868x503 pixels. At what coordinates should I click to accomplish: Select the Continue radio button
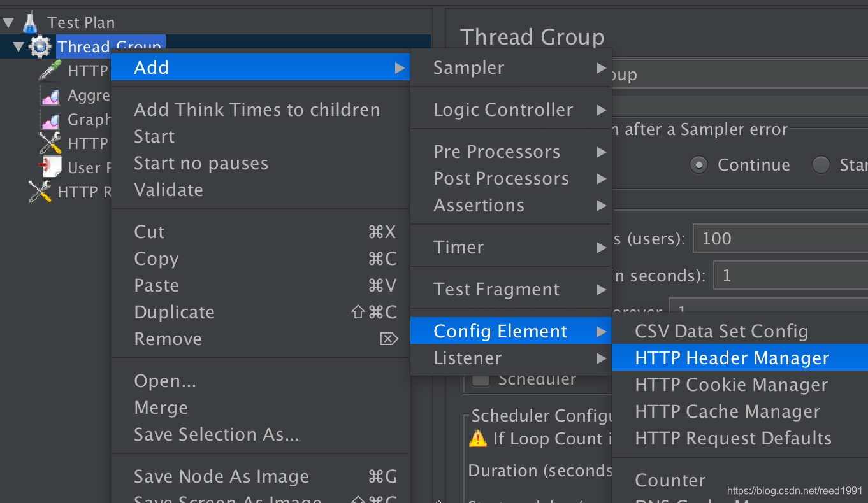pos(699,165)
